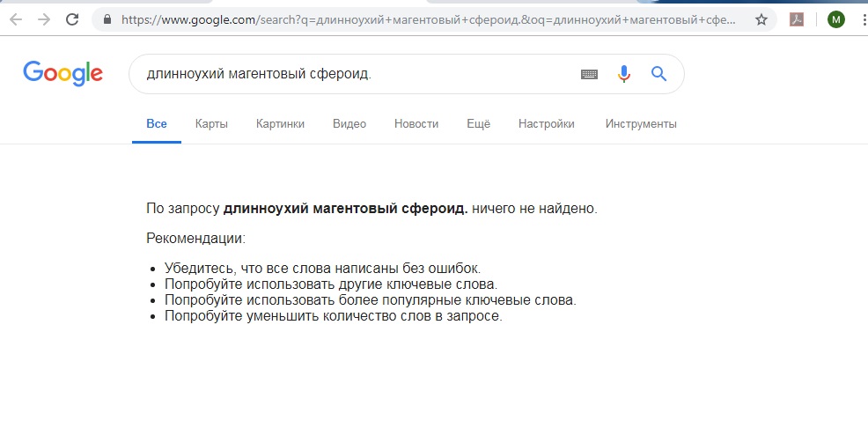This screenshot has width=868, height=443.
Task: Open the PDF extension icon
Action: tap(796, 20)
